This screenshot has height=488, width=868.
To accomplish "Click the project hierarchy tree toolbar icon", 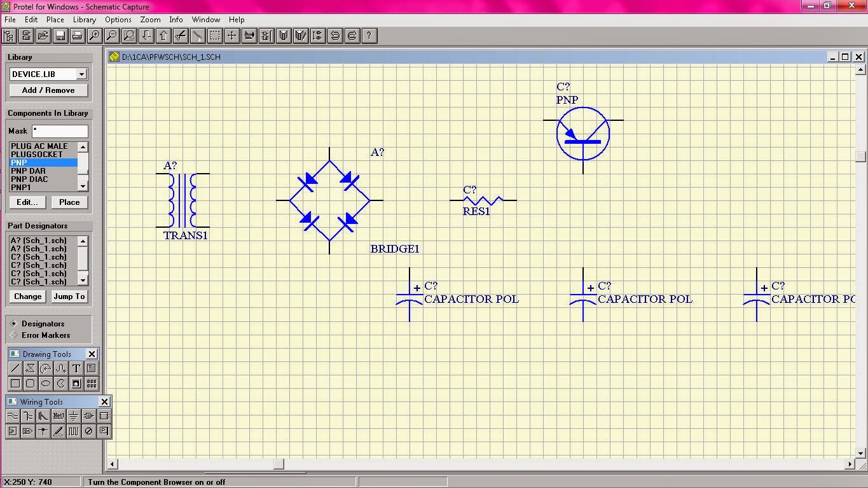I will 9,36.
